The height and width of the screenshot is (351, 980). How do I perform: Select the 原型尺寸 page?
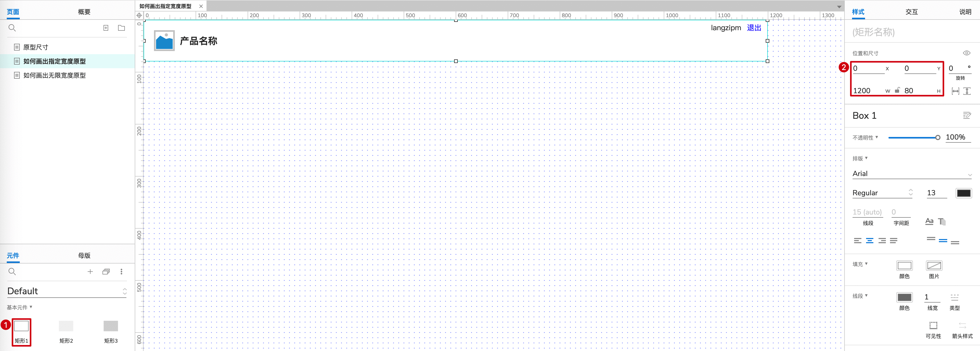[36, 47]
